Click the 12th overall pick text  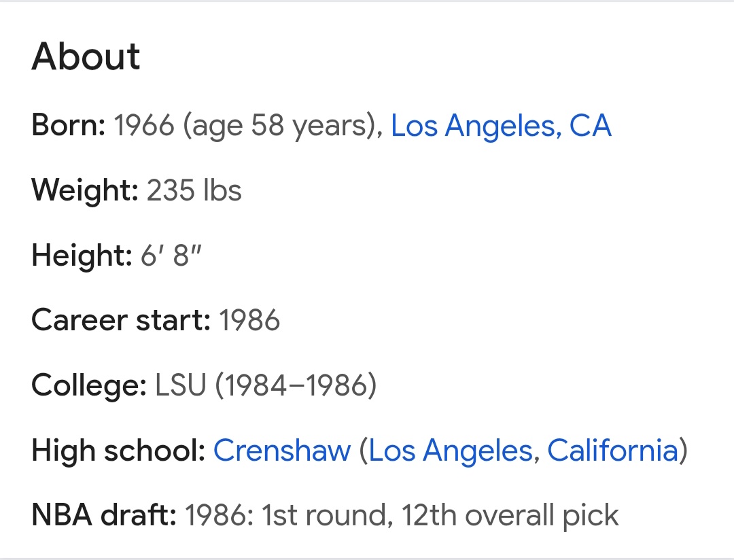tap(510, 516)
